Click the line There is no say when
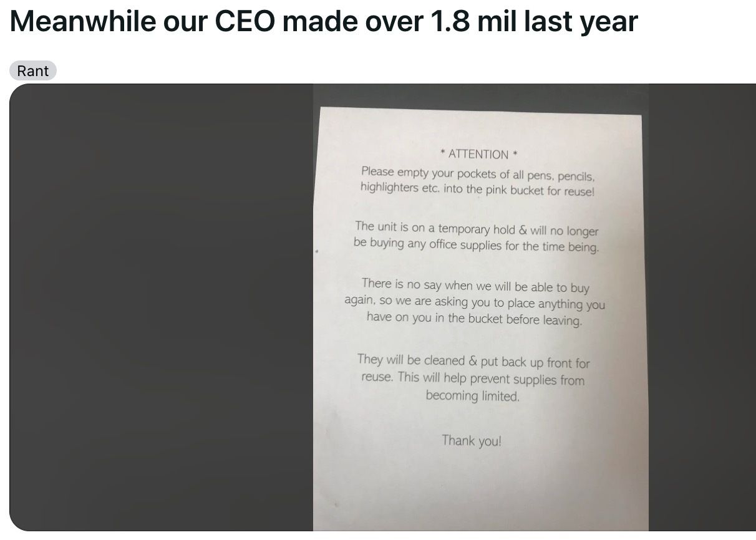Viewport: 756px width, 540px height. (x=475, y=286)
